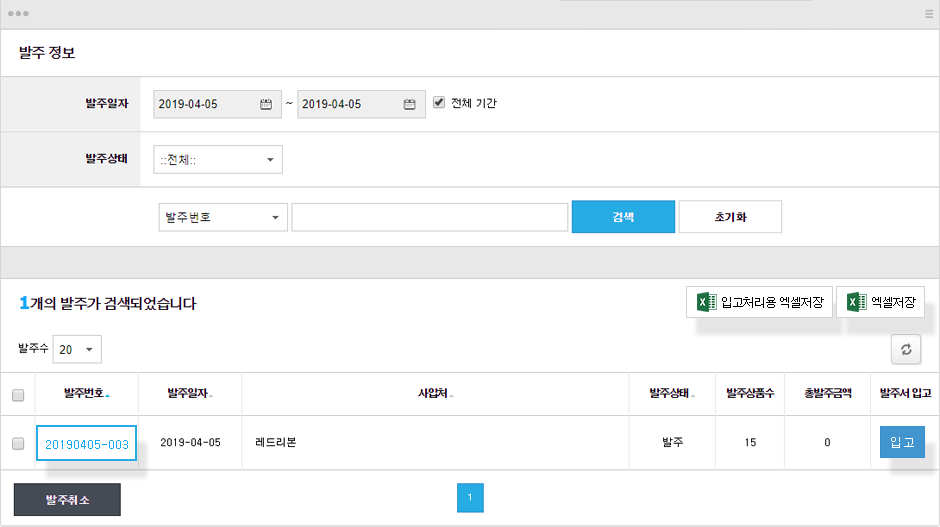Open the 발주번호 search type dropdown
940x527 pixels.
point(223,217)
